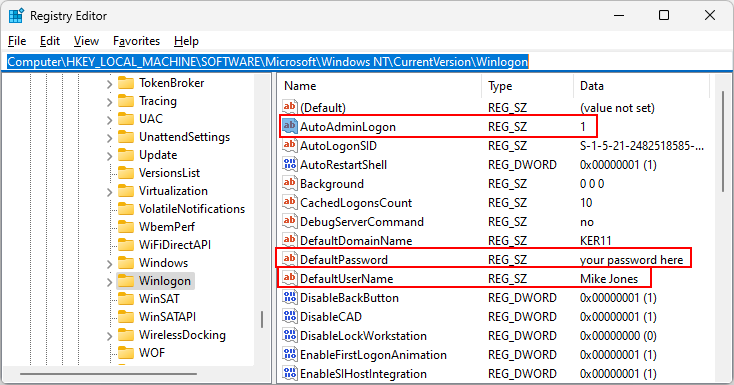The image size is (734, 385).
Task: Expand the Tracing key
Action: pos(109,102)
